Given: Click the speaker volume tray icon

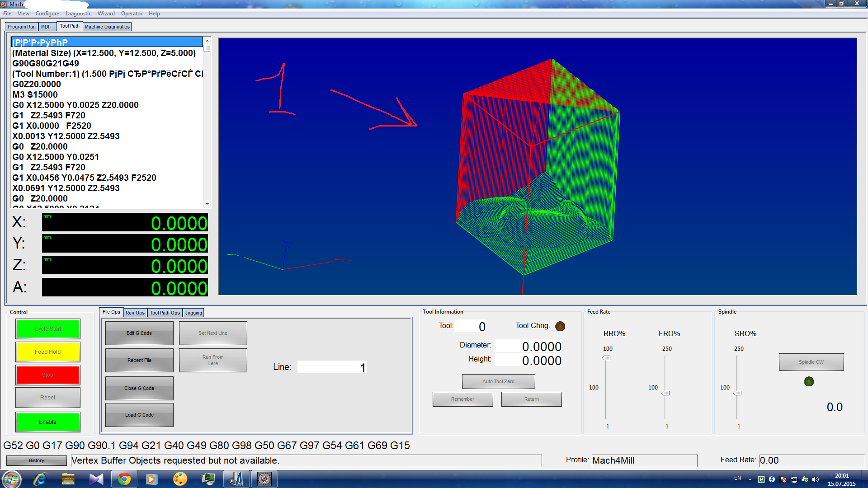Looking at the screenshot, I should click(816, 479).
